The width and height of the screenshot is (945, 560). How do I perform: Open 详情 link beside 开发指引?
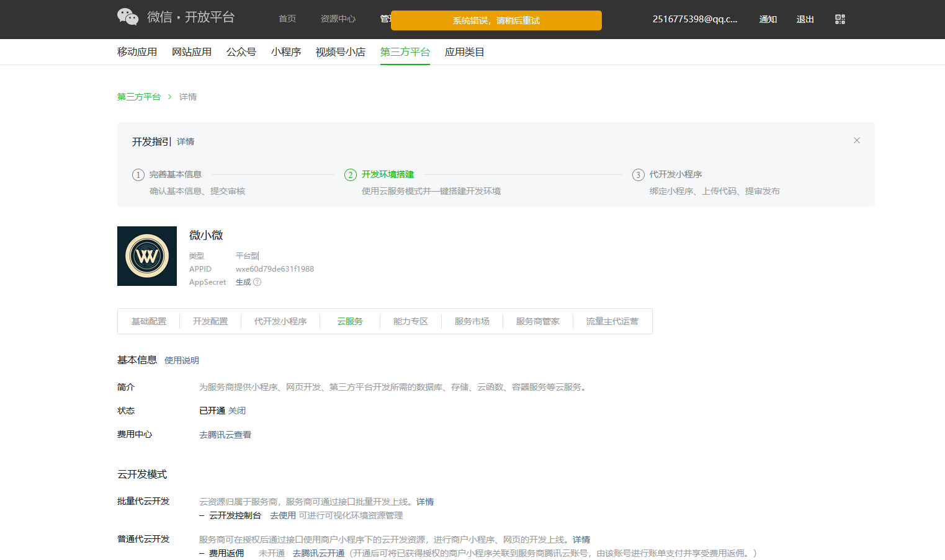(186, 142)
